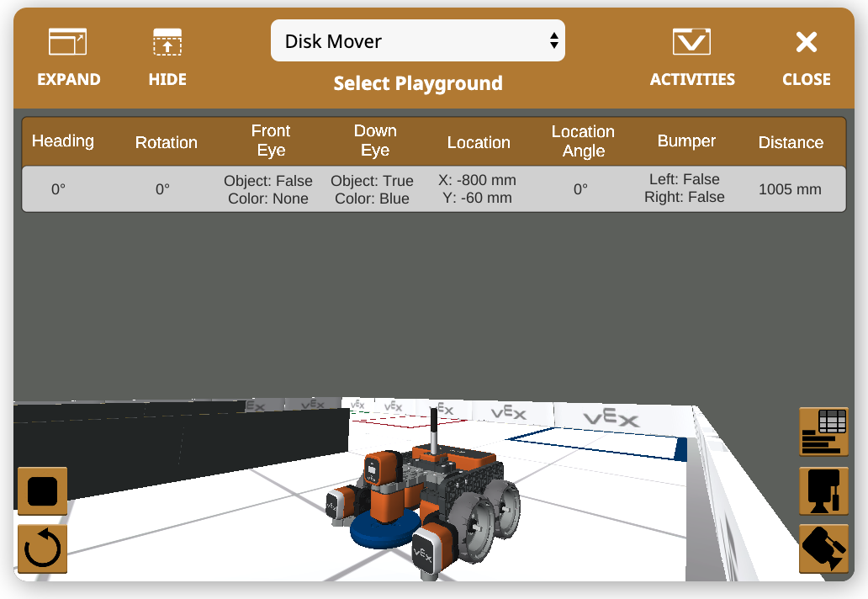
Task: Open the sensor data dashboard
Action: 823,431
